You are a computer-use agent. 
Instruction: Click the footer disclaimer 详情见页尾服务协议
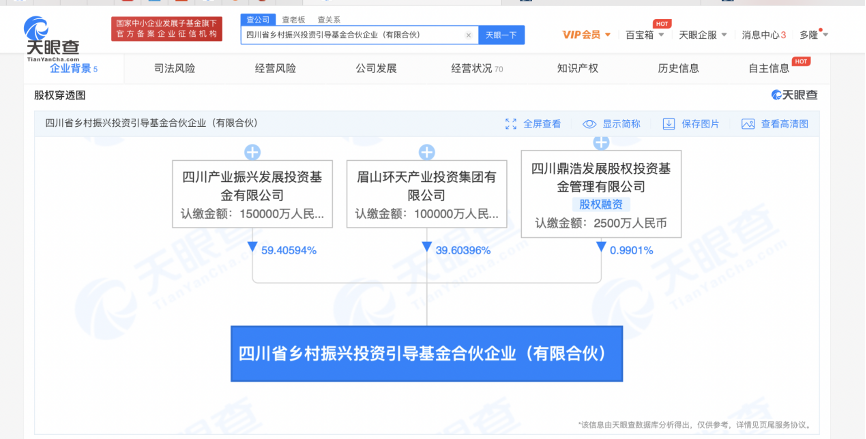(773, 425)
